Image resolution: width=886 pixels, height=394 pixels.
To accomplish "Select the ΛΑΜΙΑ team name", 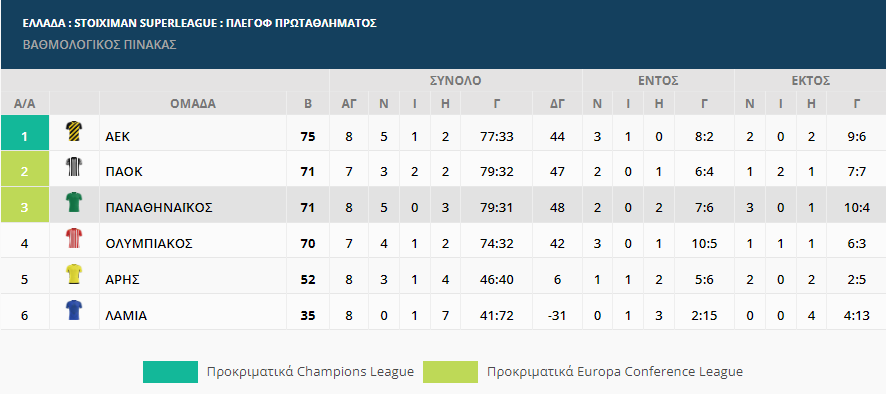I will 126,315.
